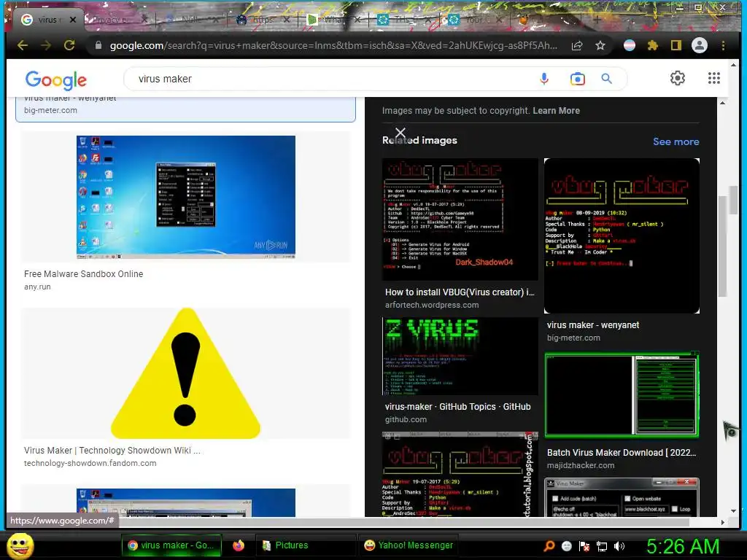
Task: Click the Google logo
Action: tap(55, 80)
